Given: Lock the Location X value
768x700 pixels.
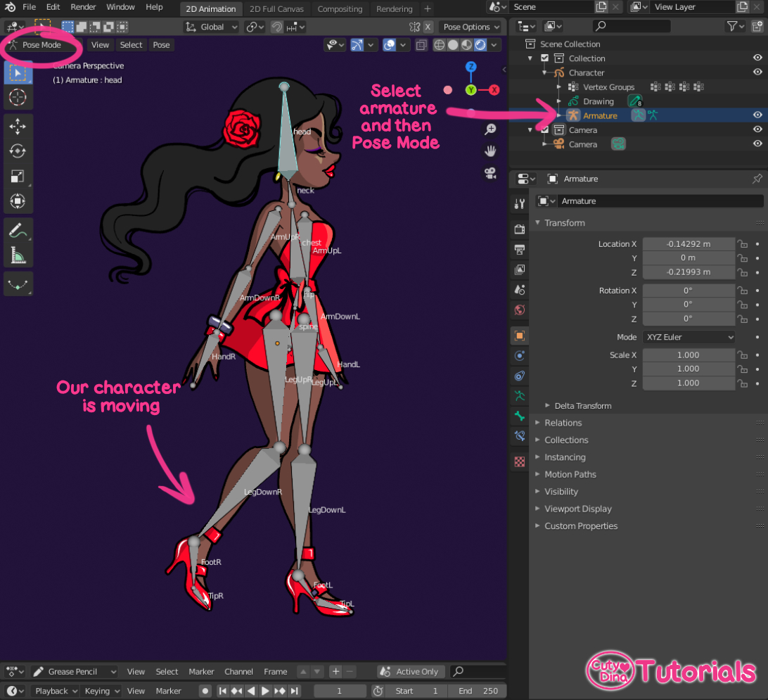Looking at the screenshot, I should tap(743, 243).
